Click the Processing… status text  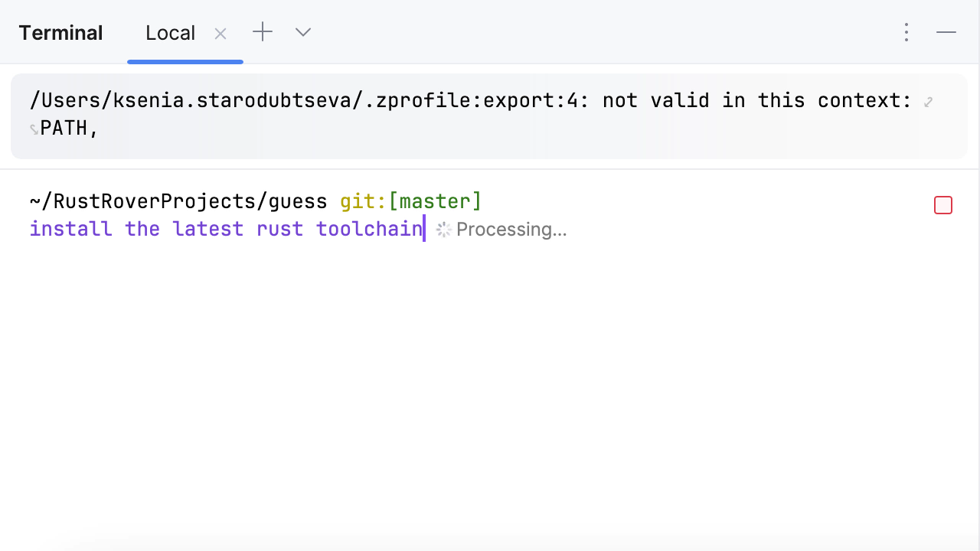511,230
